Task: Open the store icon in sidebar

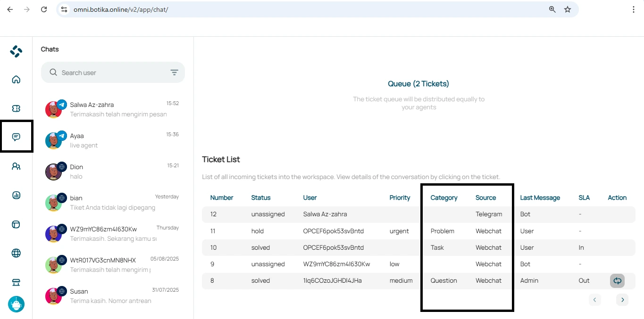Action: point(16,282)
